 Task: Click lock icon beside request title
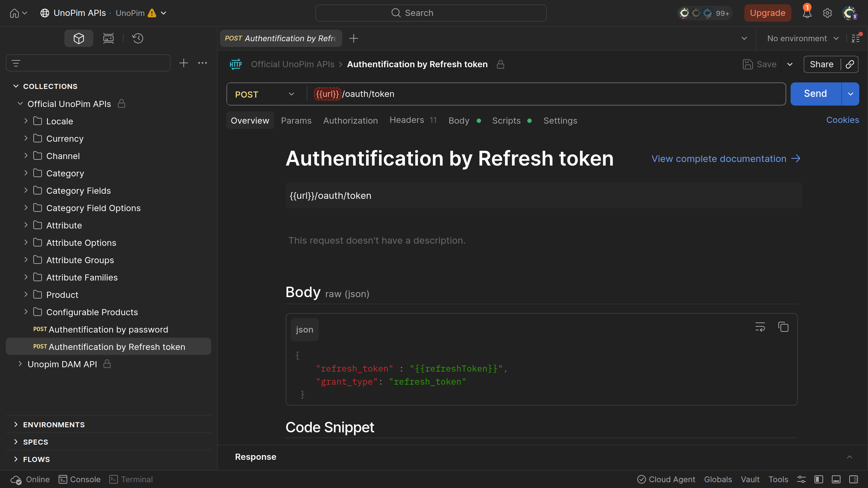(501, 64)
